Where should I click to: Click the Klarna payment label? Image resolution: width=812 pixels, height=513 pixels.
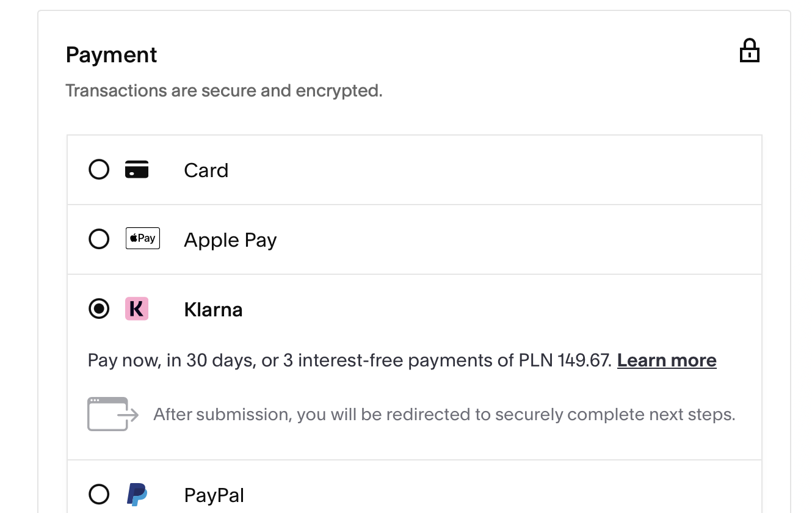click(x=213, y=310)
